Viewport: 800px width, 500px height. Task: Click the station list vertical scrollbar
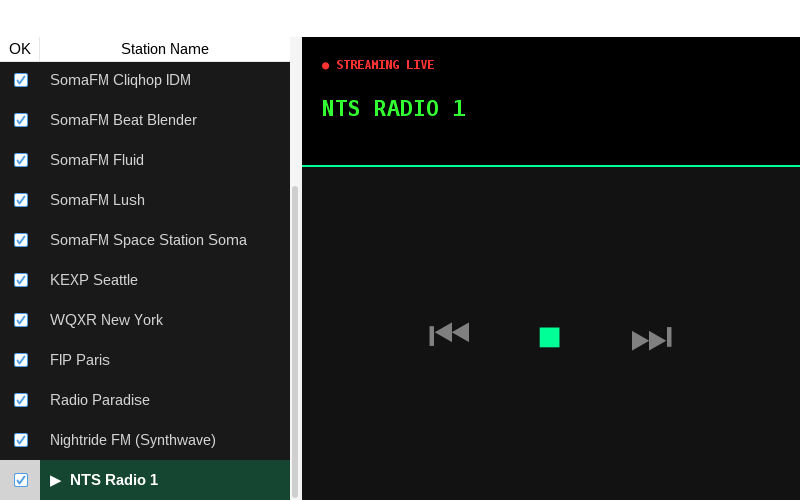pos(295,340)
